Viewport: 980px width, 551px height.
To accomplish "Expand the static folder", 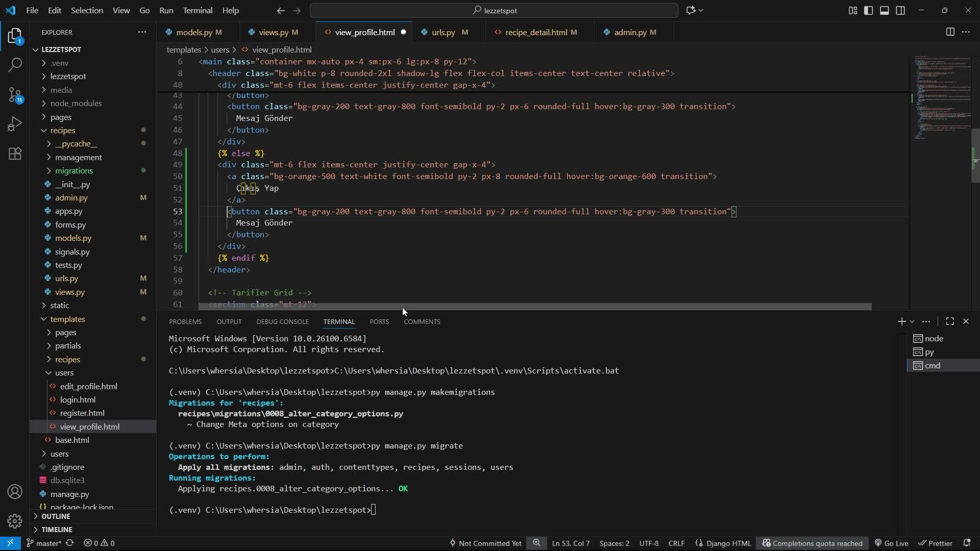I will tap(60, 305).
